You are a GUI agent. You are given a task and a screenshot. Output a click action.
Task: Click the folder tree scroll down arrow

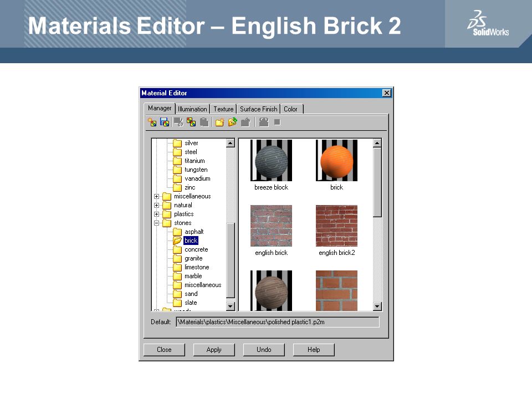click(231, 306)
